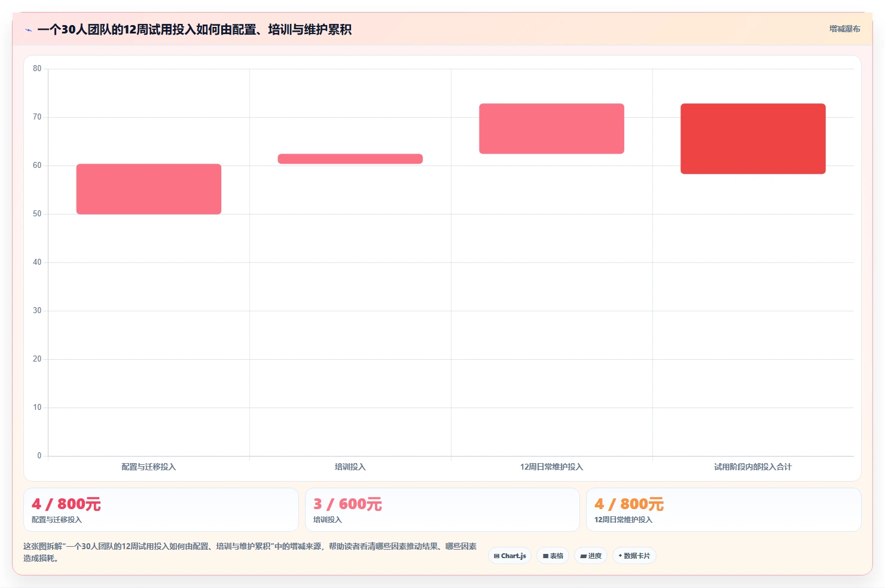Screen dimensions: 885x588
Task: Click the orange 4 / 800元 12周日常维护投入 card
Action: (x=724, y=510)
